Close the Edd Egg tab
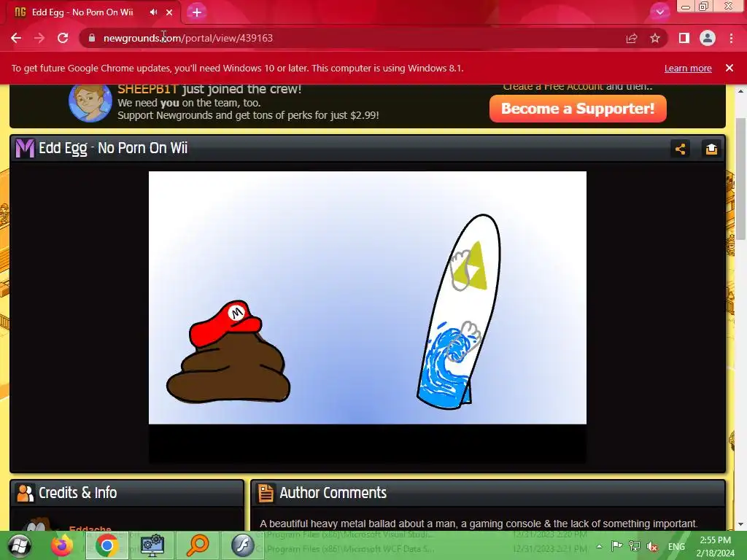This screenshot has height=560, width=747. [x=169, y=12]
